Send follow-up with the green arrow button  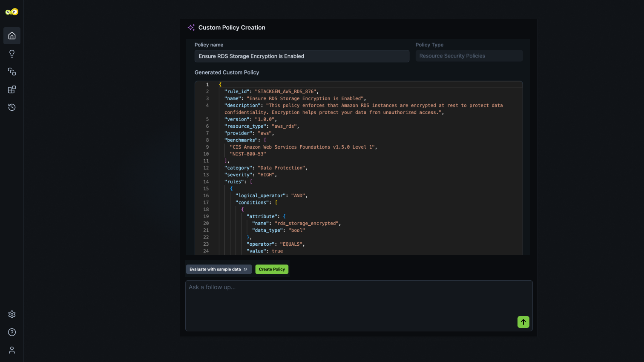tap(523, 322)
